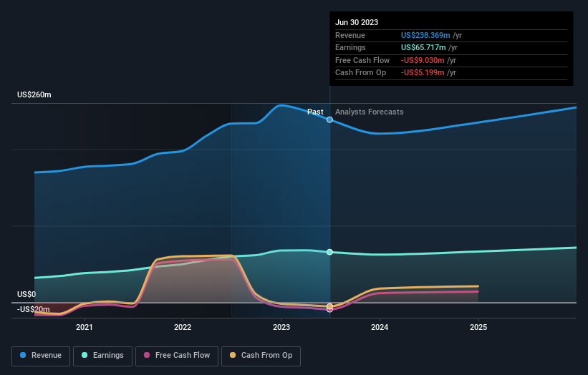
Task: Click the US$0 y-axis label
Action: click(x=26, y=294)
